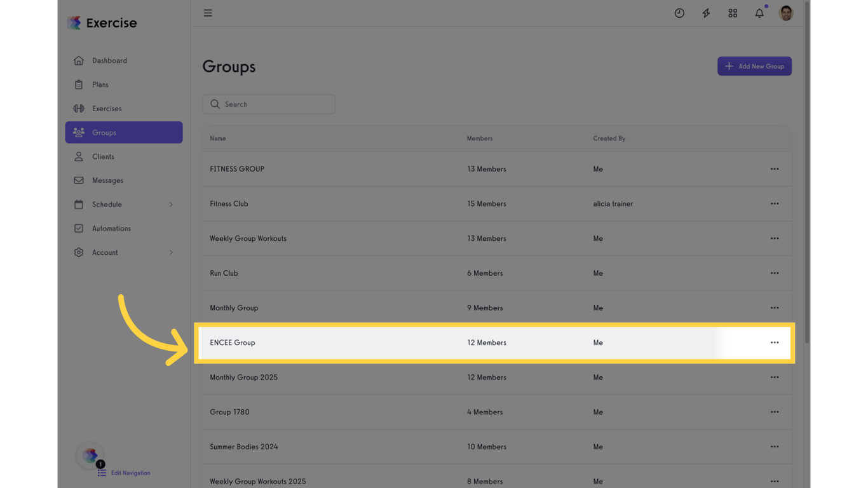Open your profile avatar
Image resolution: width=868 pixels, height=488 pixels.
coord(785,13)
